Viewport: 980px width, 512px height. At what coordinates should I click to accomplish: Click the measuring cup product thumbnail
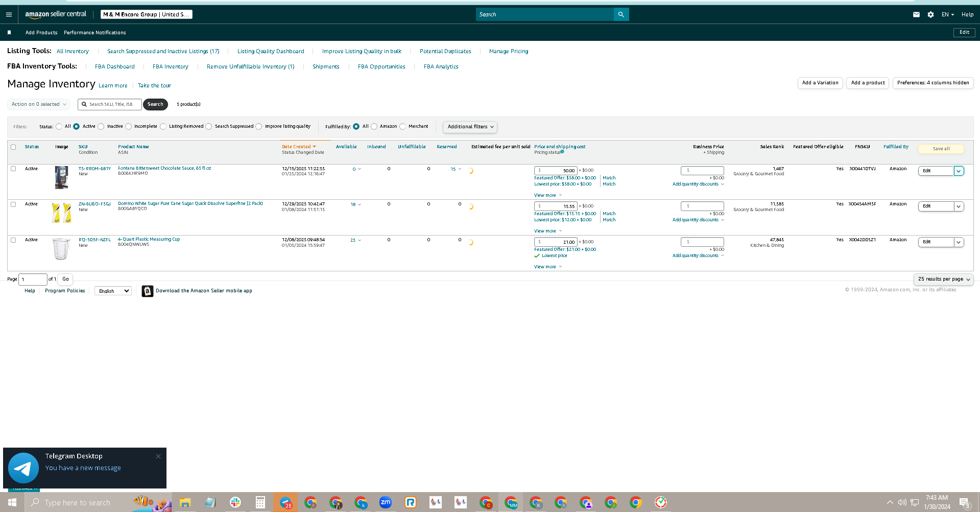pyautogui.click(x=61, y=249)
